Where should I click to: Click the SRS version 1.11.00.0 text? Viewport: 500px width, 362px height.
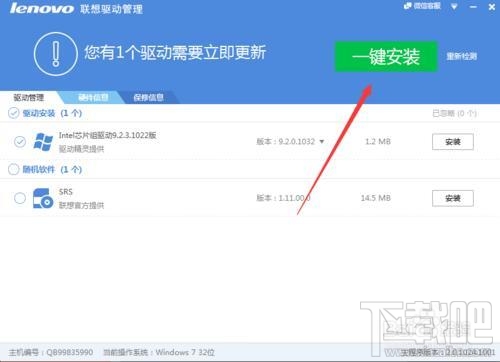coord(283,198)
